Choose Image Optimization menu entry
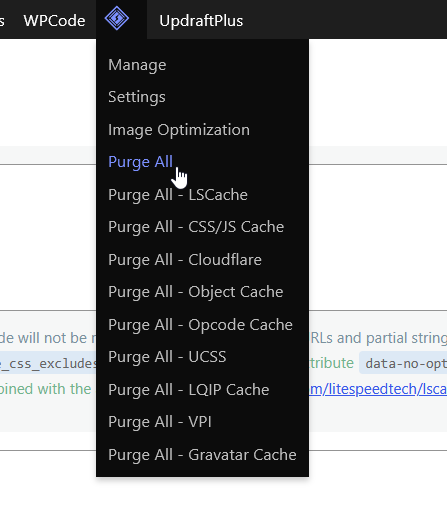This screenshot has height=514, width=447. coord(179,130)
